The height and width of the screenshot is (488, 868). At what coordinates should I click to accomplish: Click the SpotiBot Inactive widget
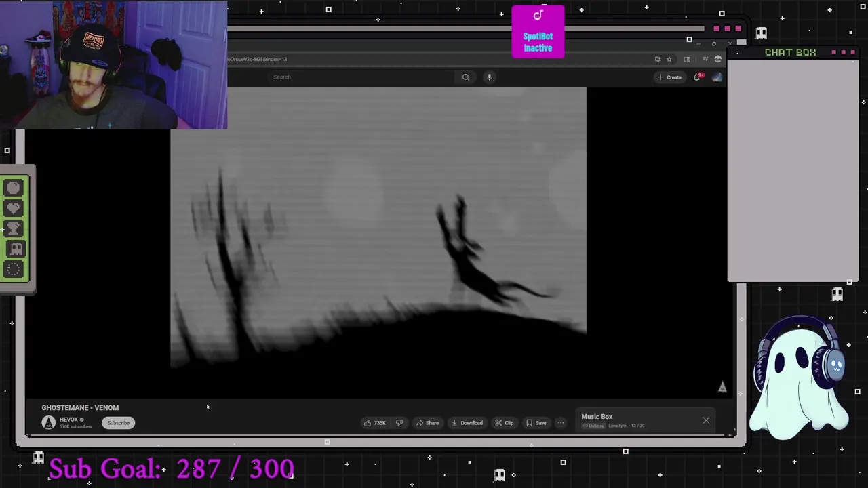[538, 32]
